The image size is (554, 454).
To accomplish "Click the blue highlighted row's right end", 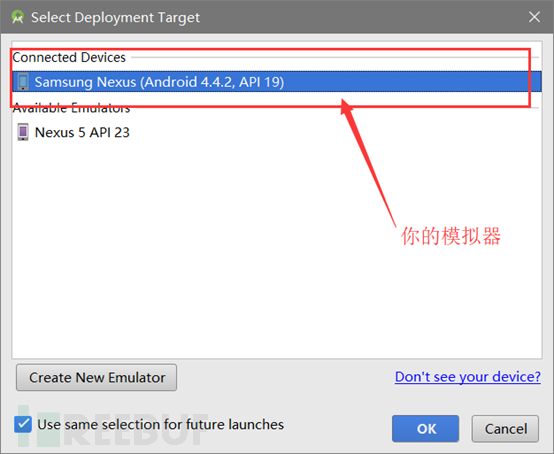I will [x=535, y=82].
